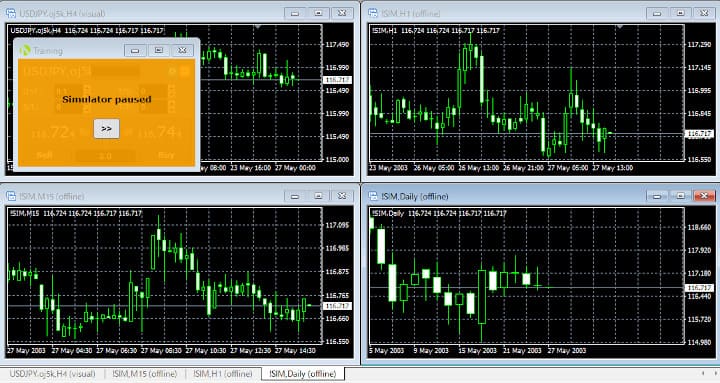Click the ISIM,M15 chart window icon

tap(11, 196)
